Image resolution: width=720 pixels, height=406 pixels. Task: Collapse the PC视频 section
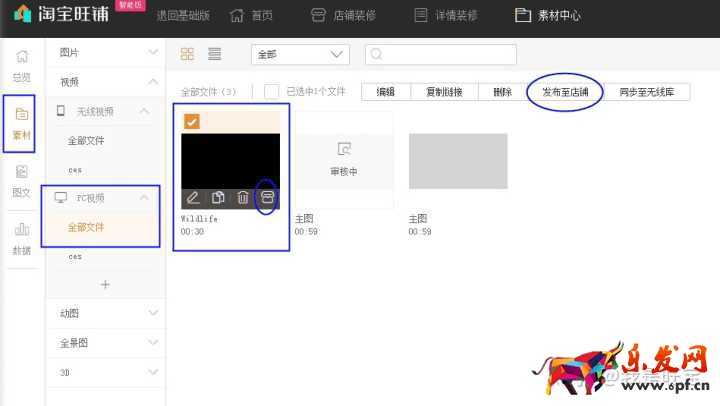(x=144, y=198)
